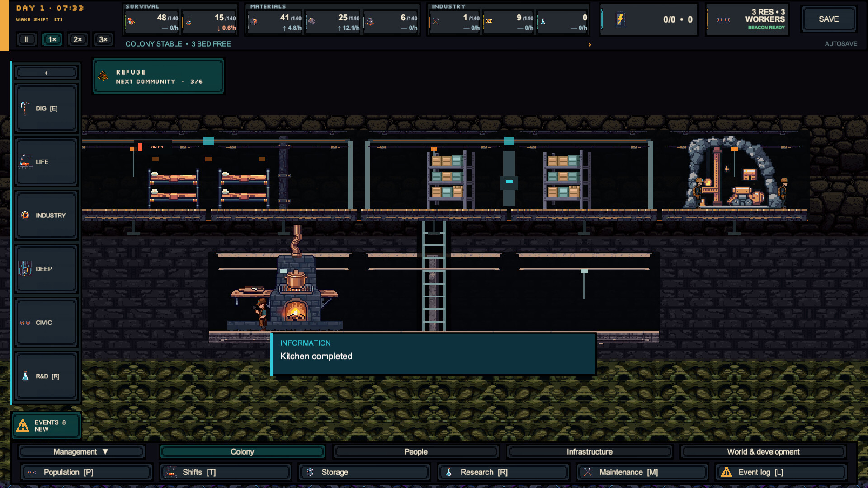Click the food resource icon showing 48

131,21
